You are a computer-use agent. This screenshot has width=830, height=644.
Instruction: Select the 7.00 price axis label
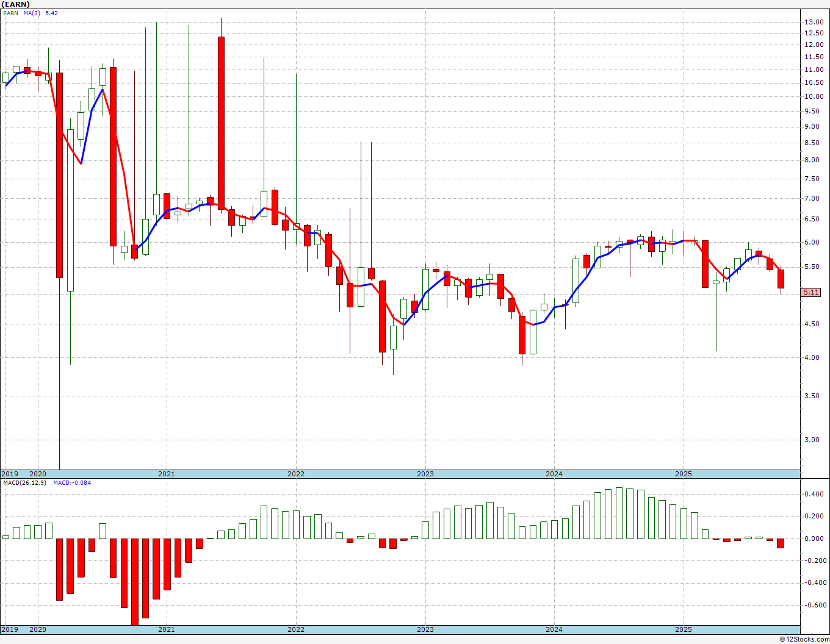pos(813,198)
